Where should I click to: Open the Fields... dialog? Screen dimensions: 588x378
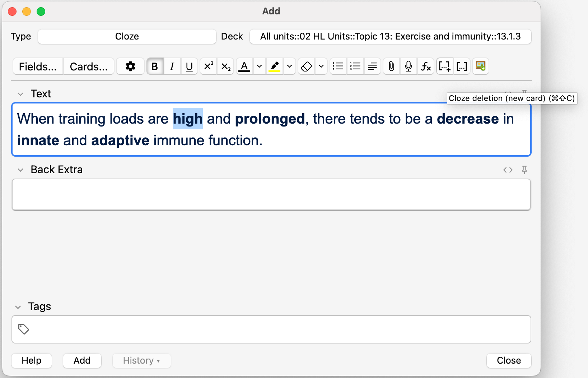[38, 66]
